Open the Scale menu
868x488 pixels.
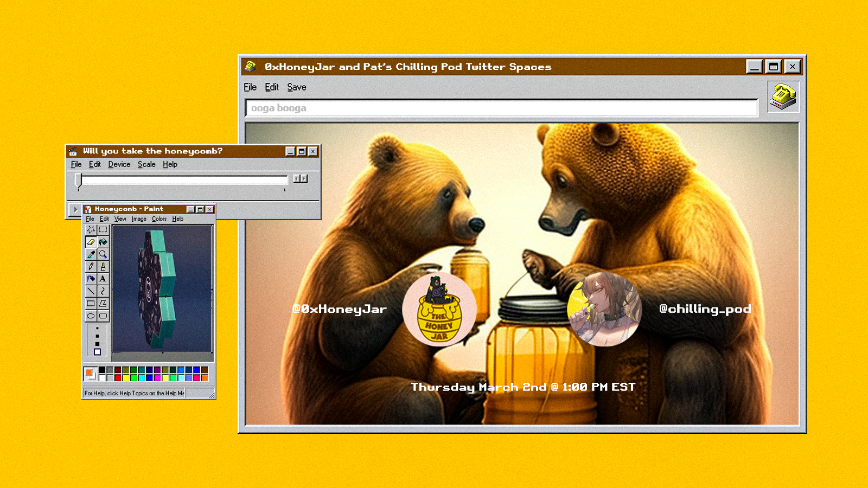(x=146, y=164)
